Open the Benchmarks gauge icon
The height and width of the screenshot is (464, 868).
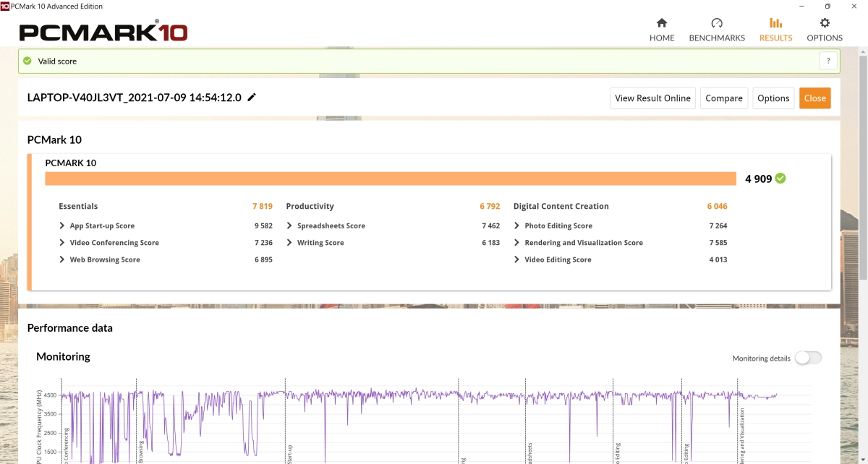[x=716, y=23]
